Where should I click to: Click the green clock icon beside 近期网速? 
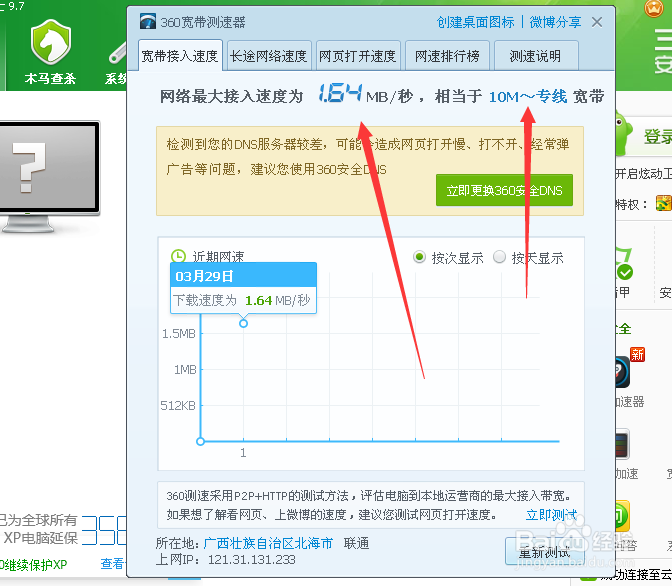[x=178, y=257]
